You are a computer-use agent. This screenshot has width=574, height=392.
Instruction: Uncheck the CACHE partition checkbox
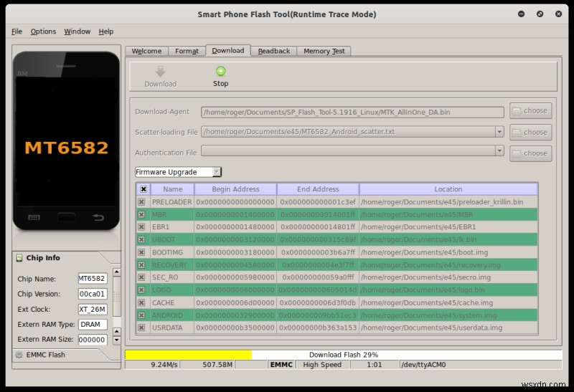point(141,302)
